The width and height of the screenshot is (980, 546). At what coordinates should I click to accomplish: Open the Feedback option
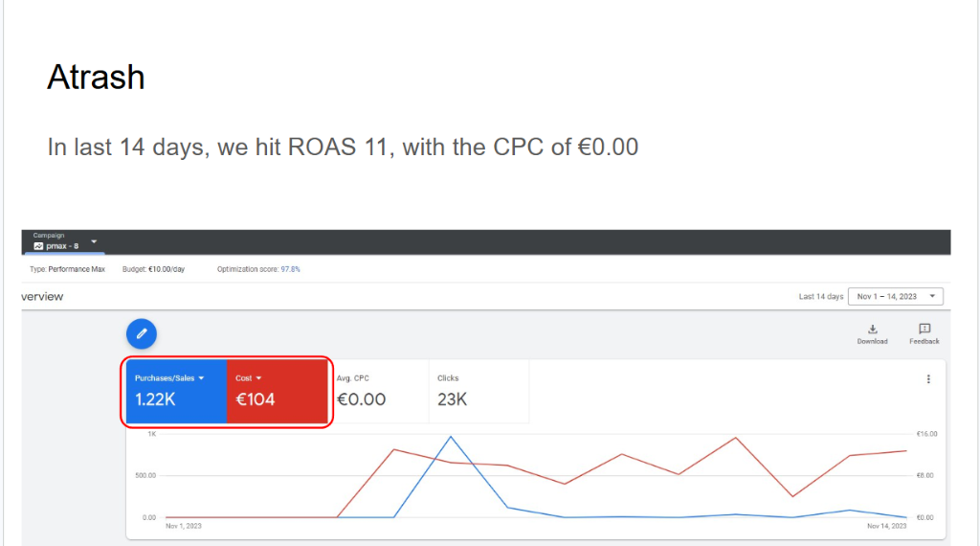(924, 334)
